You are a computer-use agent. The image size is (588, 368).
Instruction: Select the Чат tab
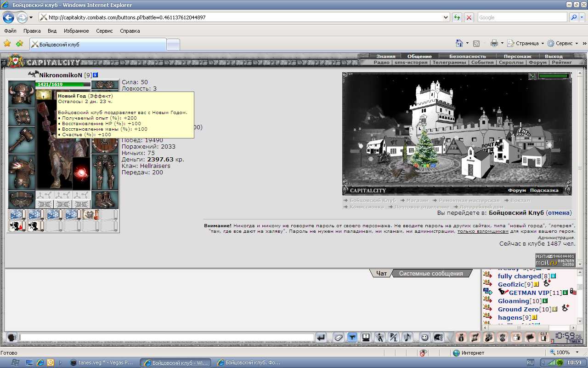coord(381,273)
